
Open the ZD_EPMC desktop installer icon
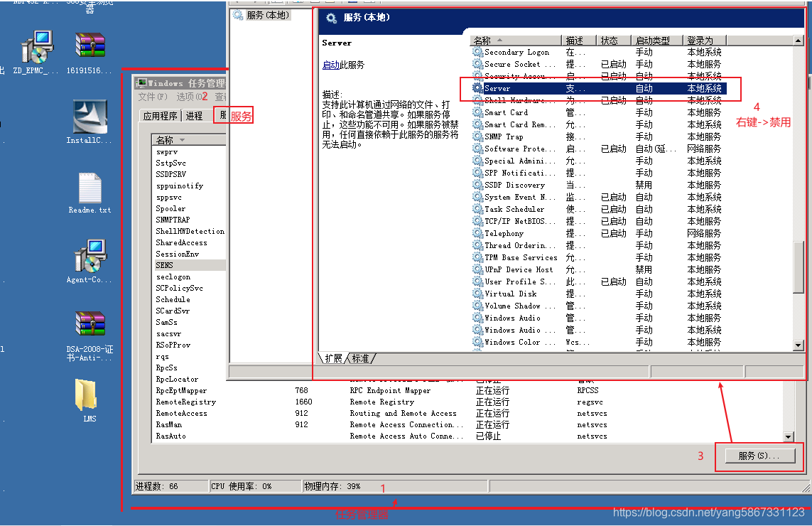point(37,47)
